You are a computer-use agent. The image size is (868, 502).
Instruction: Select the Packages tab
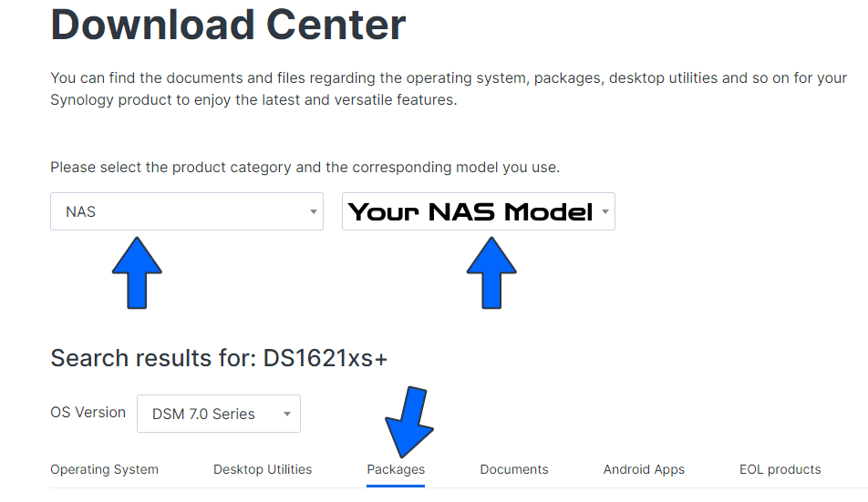coord(396,469)
